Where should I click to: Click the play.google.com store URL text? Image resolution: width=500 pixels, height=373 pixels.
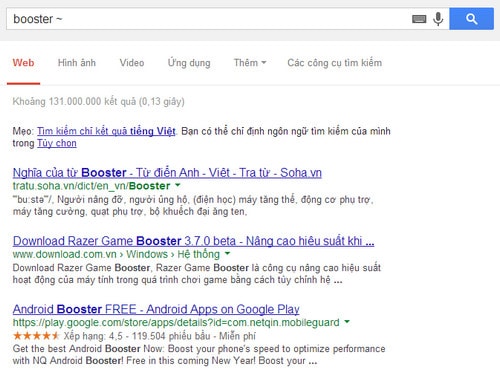tap(176, 323)
